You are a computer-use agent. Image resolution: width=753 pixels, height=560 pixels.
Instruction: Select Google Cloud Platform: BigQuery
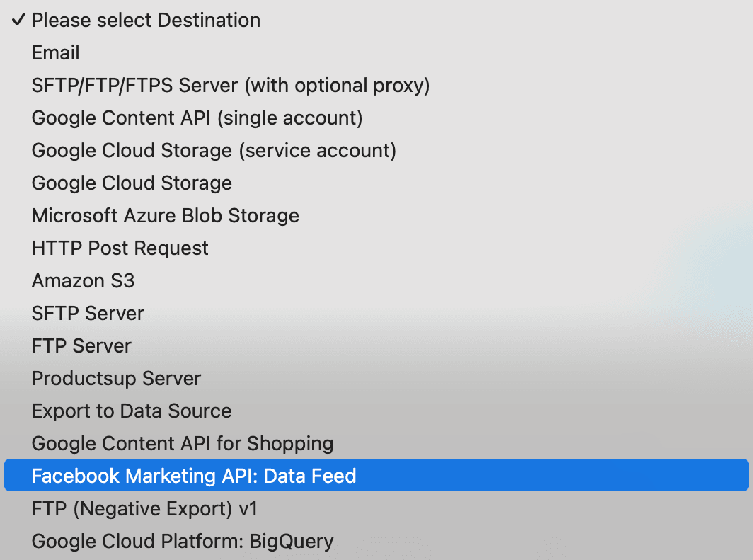click(x=183, y=542)
